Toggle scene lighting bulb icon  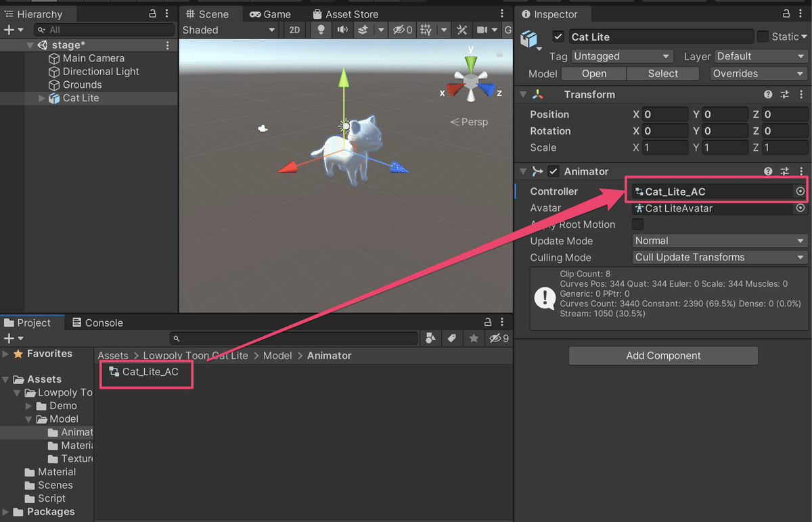click(x=321, y=30)
